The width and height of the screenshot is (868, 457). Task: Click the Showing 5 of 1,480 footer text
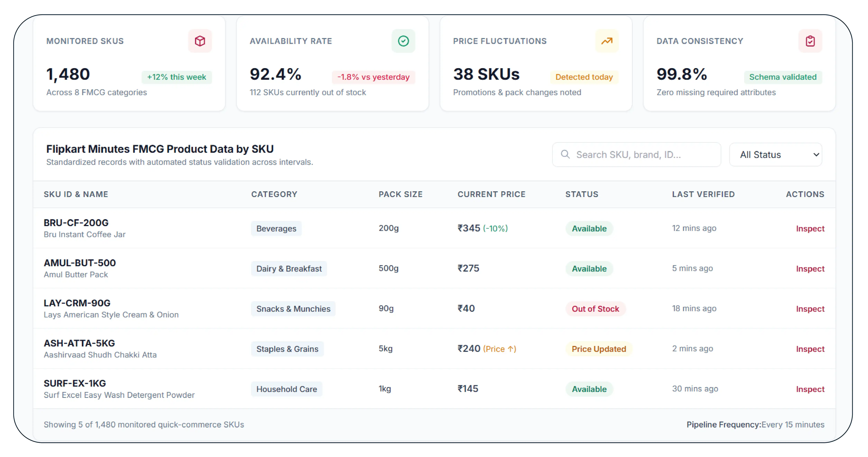point(144,424)
